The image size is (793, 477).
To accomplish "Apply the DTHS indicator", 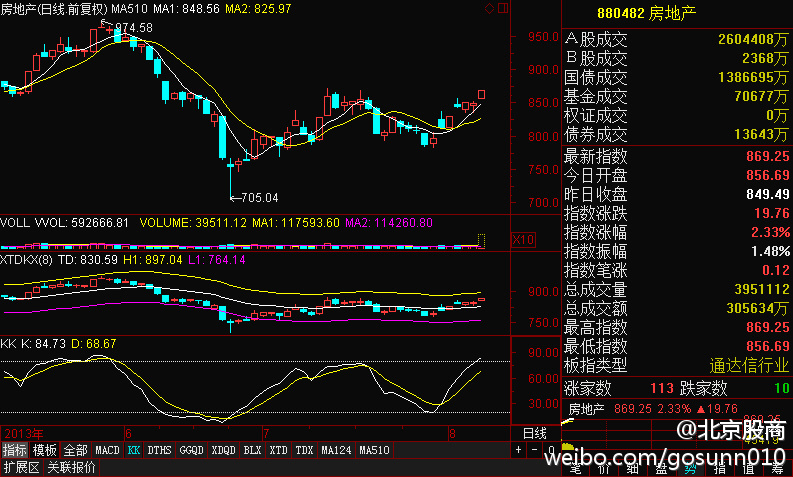I will coord(160,451).
